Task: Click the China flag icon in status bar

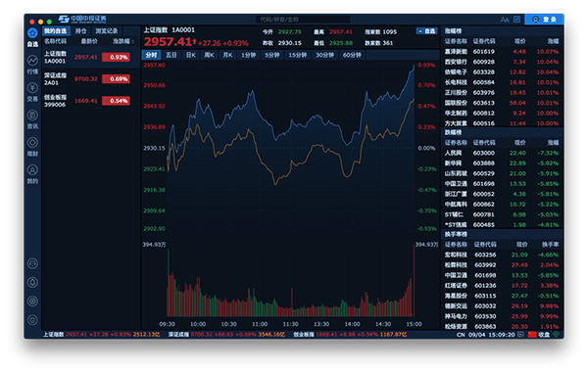Action: click(x=532, y=335)
